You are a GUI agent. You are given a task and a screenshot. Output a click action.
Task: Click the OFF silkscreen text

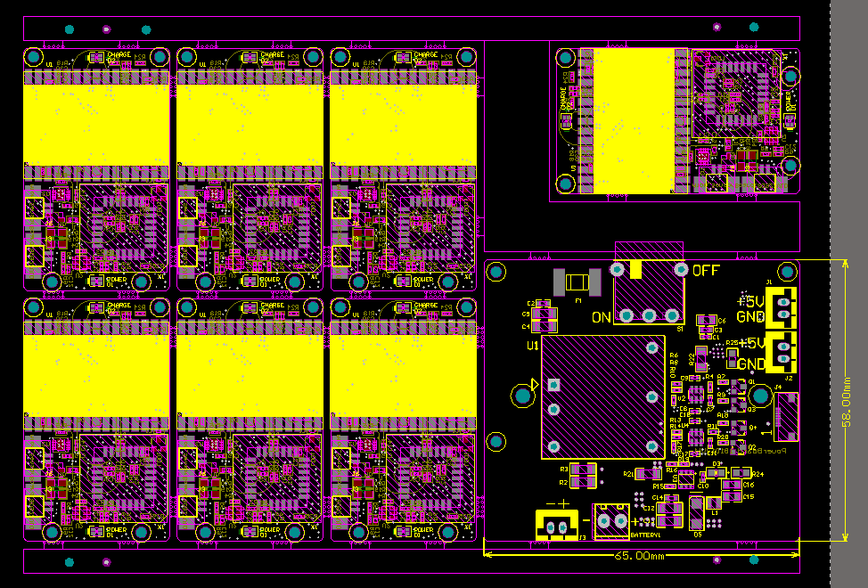tap(706, 270)
